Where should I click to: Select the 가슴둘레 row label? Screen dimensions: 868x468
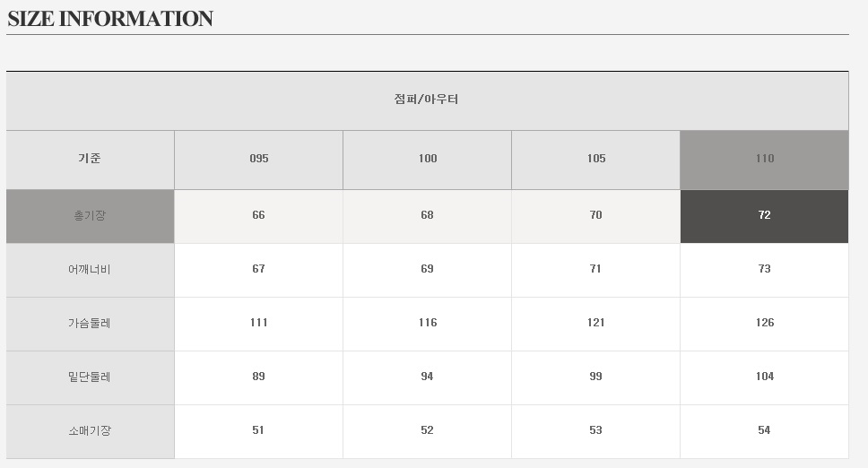point(90,323)
